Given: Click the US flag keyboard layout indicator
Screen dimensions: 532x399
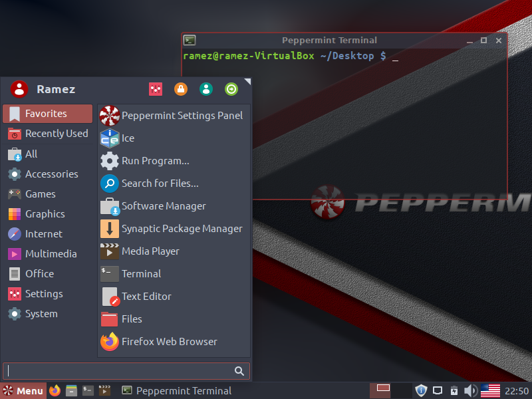Looking at the screenshot, I should tap(490, 390).
